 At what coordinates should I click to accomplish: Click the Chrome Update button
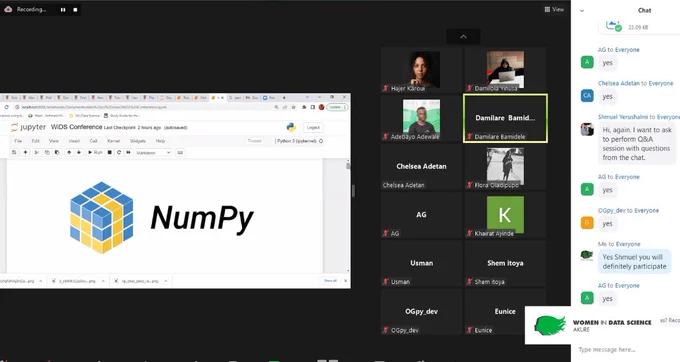point(337,107)
